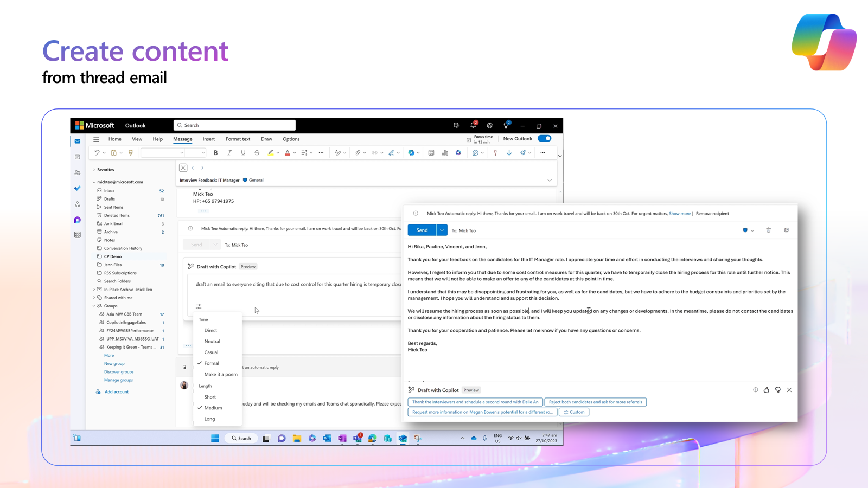This screenshot has height=488, width=868.
Task: Pop out the draft to new window
Action: tap(786, 230)
